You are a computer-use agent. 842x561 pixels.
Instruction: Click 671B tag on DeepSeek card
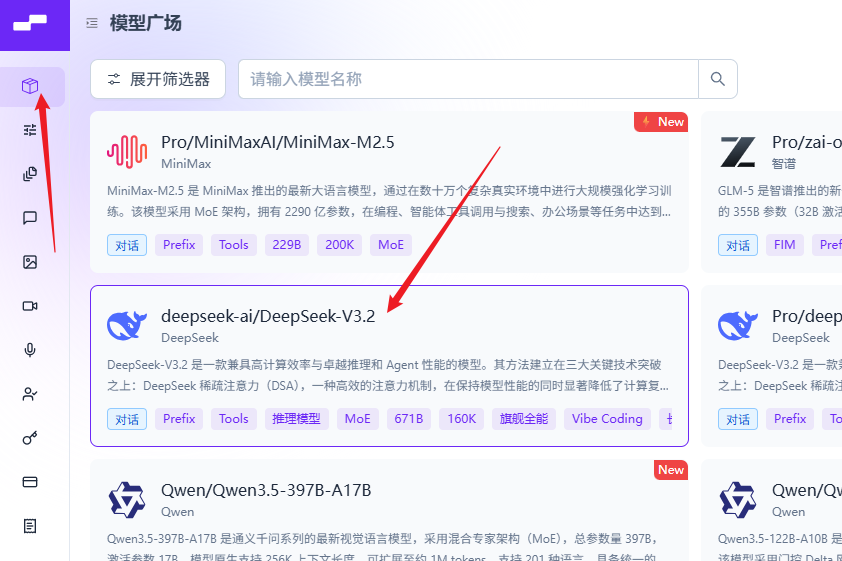tap(409, 419)
